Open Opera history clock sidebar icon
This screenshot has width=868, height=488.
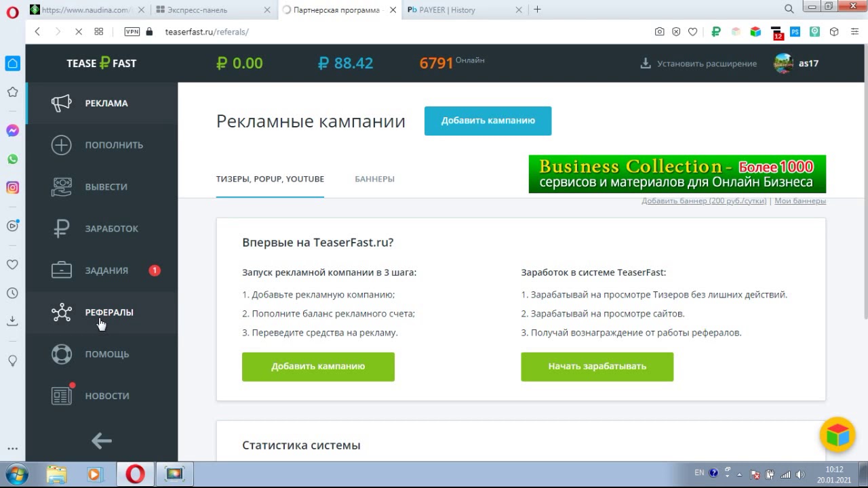tap(12, 293)
